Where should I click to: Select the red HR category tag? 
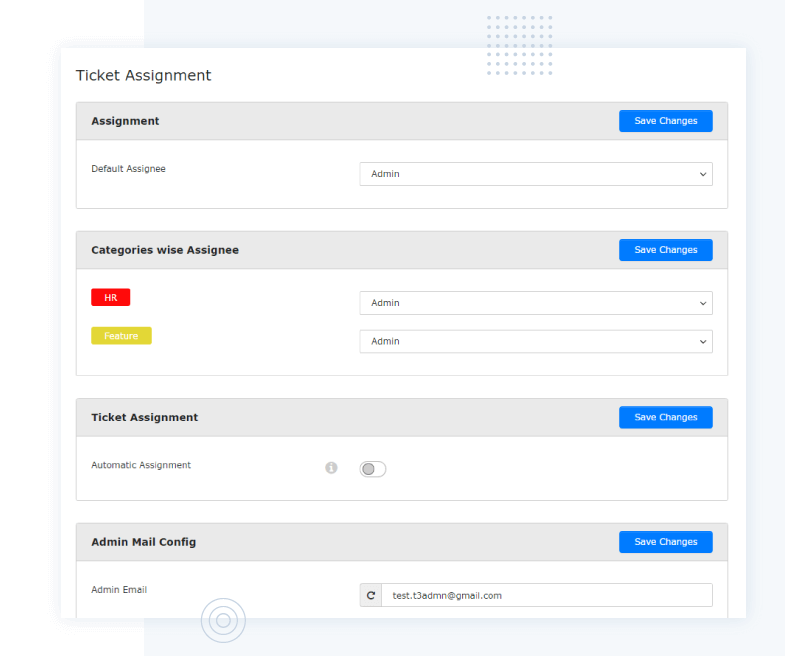pyautogui.click(x=110, y=297)
